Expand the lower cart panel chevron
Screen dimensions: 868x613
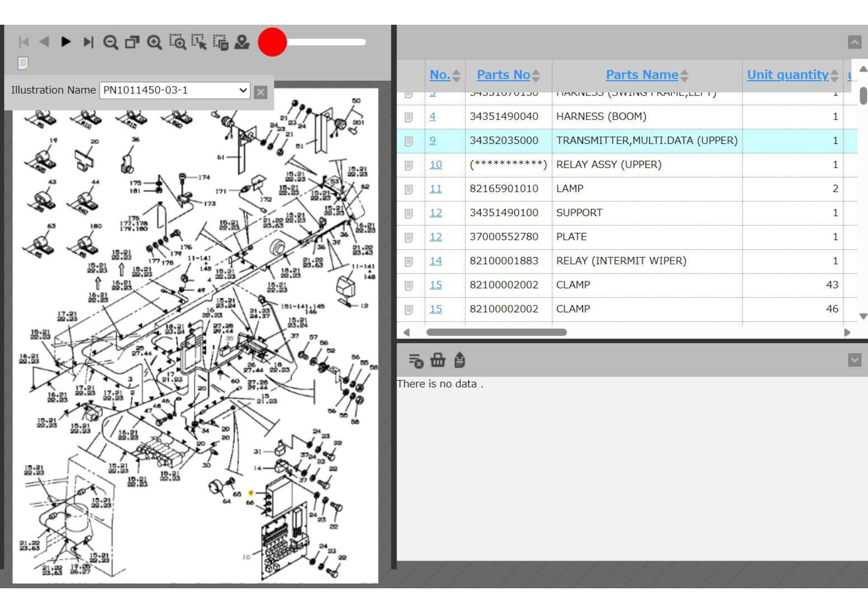coord(855,360)
